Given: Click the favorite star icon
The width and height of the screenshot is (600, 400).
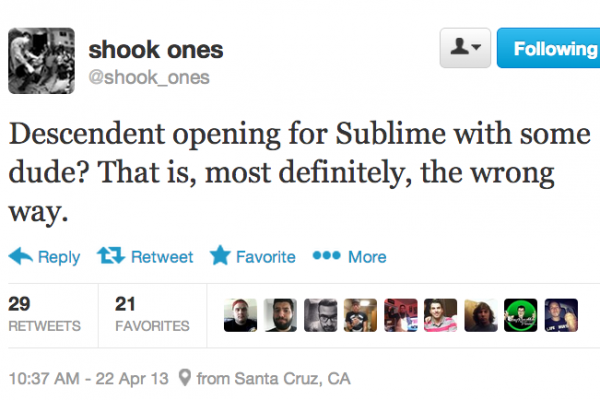Looking at the screenshot, I should pyautogui.click(x=220, y=257).
